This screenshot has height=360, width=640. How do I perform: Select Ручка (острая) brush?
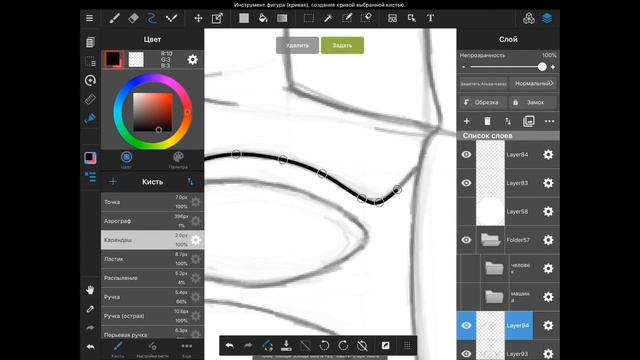click(x=152, y=316)
